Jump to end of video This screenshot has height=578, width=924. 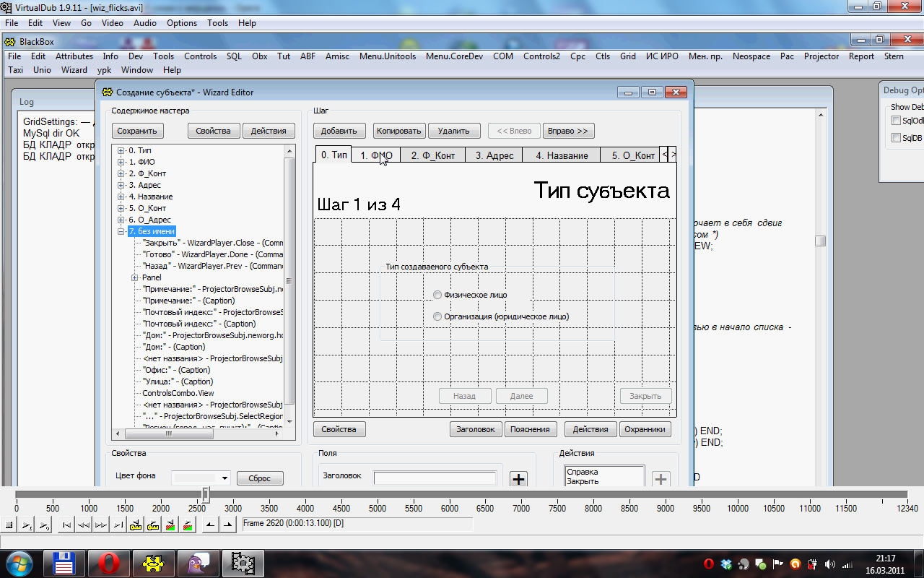point(118,525)
